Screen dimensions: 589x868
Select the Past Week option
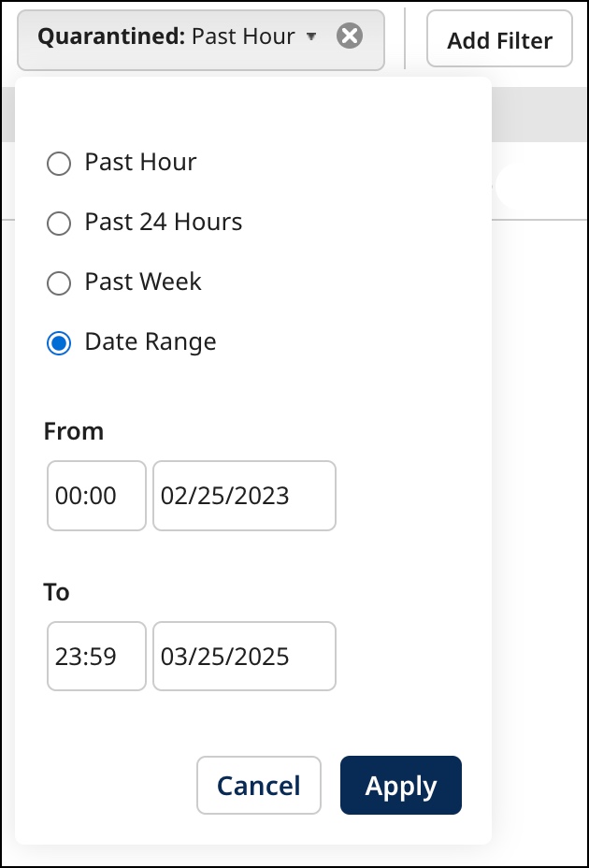(59, 283)
